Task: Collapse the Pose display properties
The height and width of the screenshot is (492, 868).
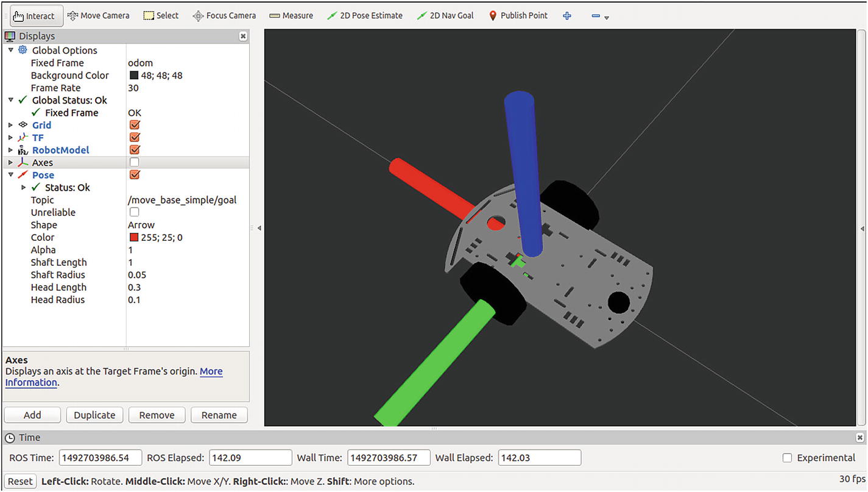Action: (10, 175)
